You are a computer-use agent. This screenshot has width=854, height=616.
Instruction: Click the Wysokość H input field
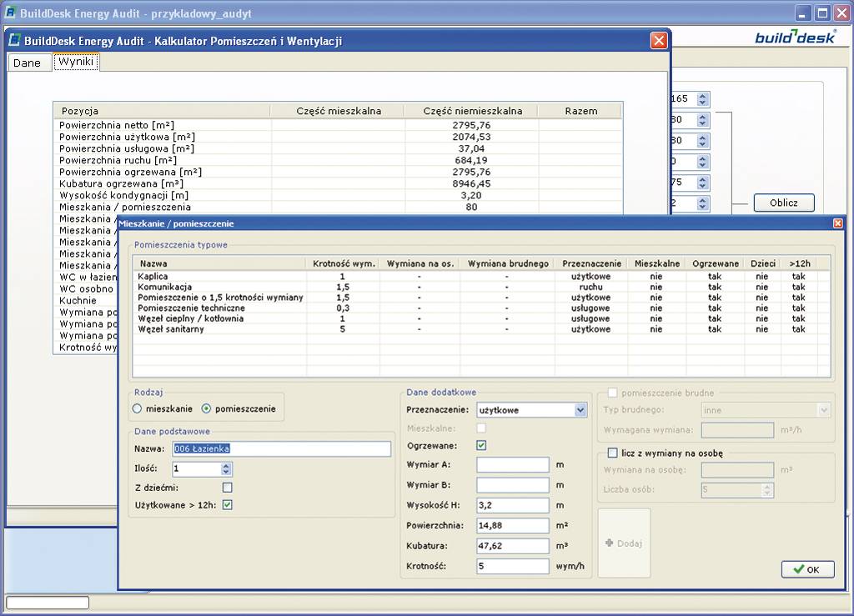pyautogui.click(x=513, y=505)
